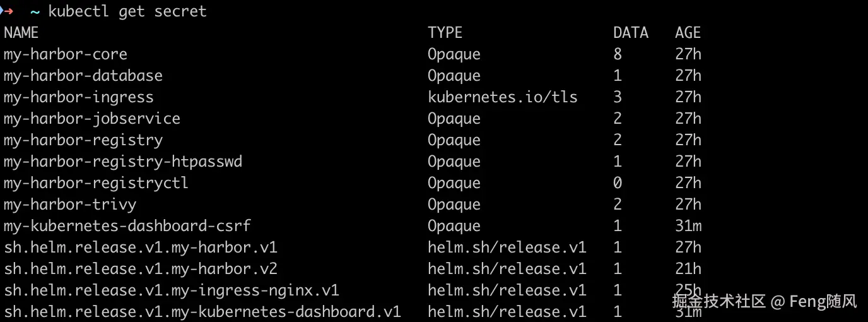The width and height of the screenshot is (868, 322).
Task: Click sh.helm.release.v1.my-kubernetes-dashboard.v1 entry
Action: [x=202, y=312]
